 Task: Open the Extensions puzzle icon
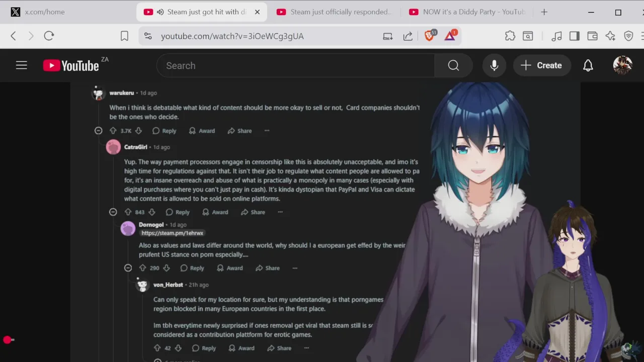510,36
